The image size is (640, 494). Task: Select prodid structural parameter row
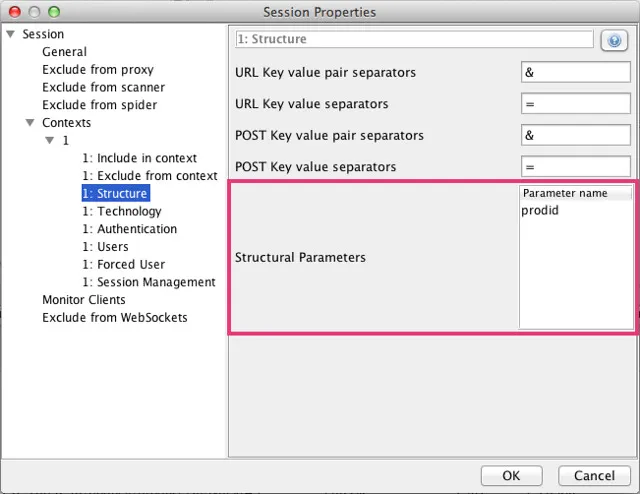point(575,210)
